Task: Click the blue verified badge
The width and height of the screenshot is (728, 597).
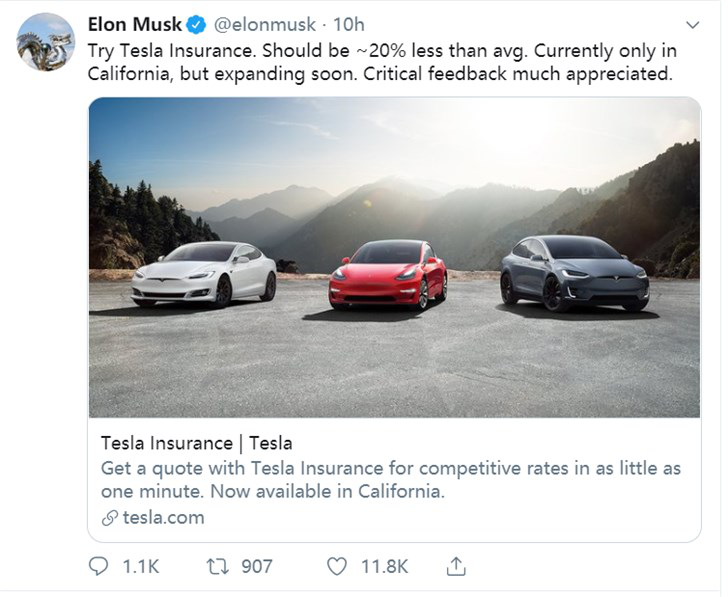Action: pos(196,24)
